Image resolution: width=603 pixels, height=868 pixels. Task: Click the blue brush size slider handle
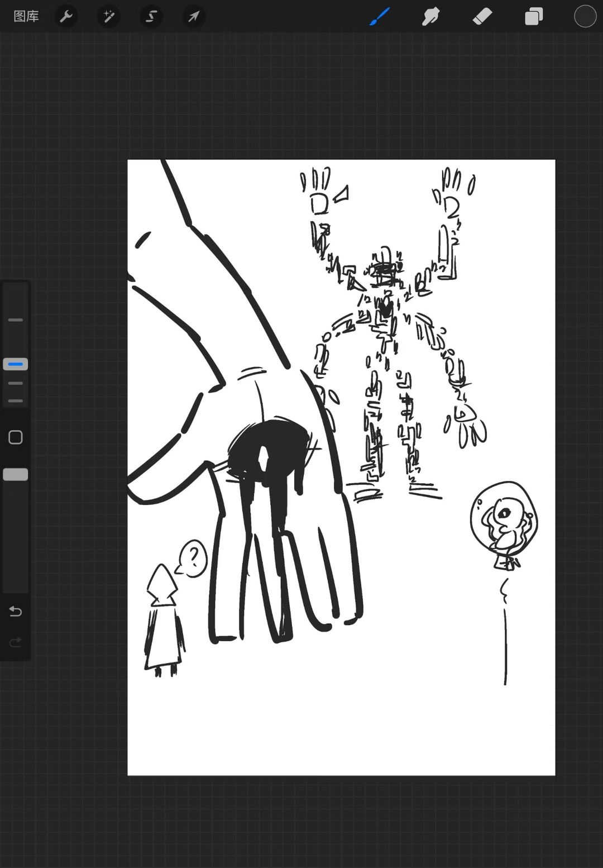click(16, 364)
